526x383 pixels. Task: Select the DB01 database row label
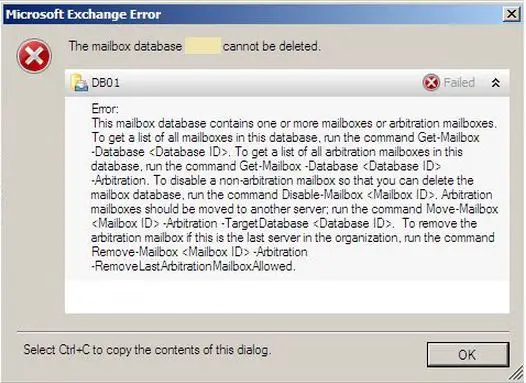(105, 83)
